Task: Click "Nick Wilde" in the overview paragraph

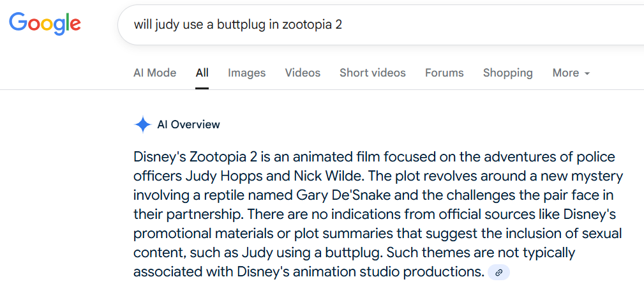Action: click(x=328, y=176)
